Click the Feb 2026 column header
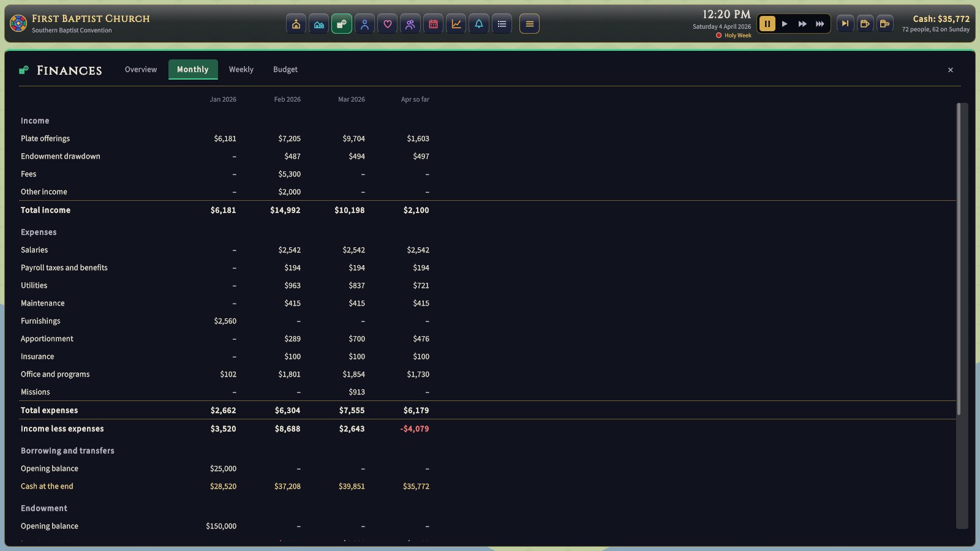 287,99
